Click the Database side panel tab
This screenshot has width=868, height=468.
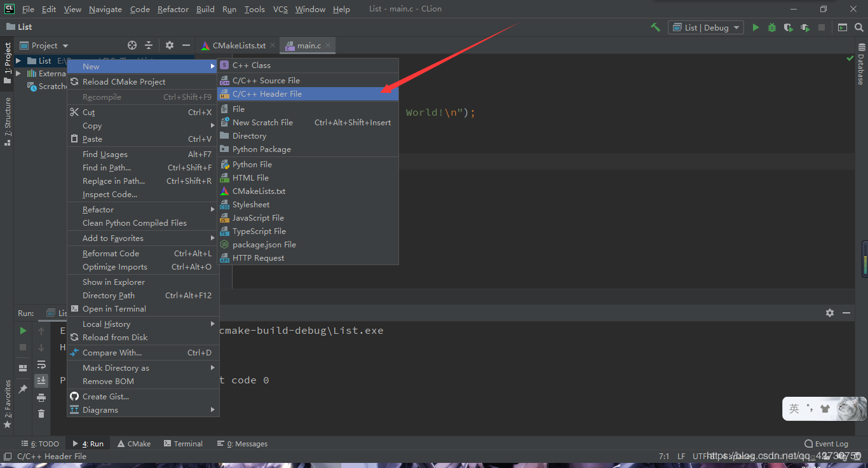(861, 65)
